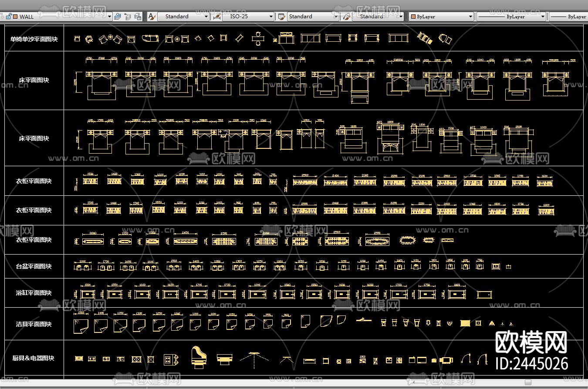Open the Text Style manager icon

[152, 17]
